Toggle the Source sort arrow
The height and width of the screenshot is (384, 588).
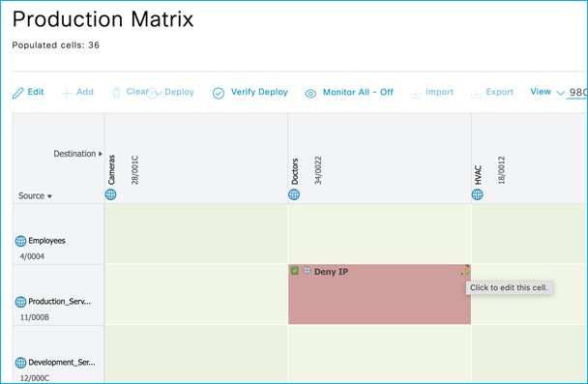coord(50,196)
